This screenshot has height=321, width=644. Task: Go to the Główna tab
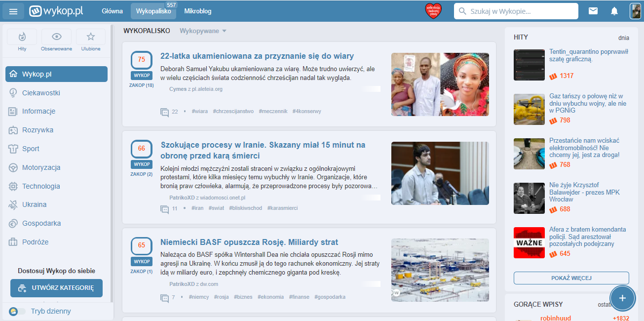112,11
